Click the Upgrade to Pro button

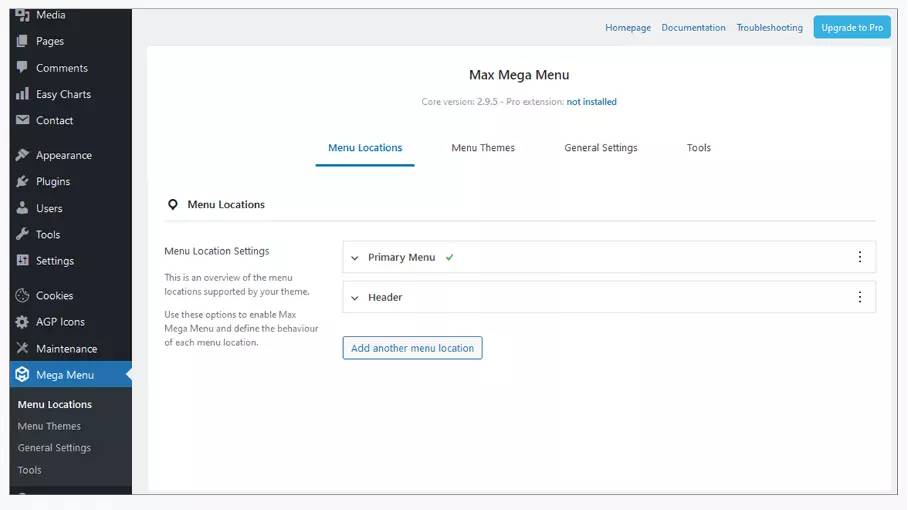852,27
